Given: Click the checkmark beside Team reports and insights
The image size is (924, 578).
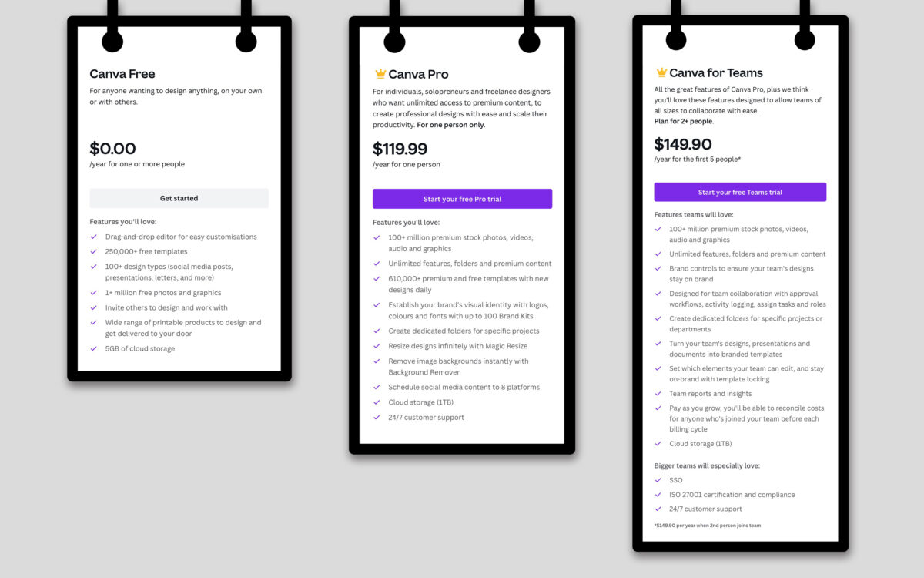Looking at the screenshot, I should pos(658,394).
